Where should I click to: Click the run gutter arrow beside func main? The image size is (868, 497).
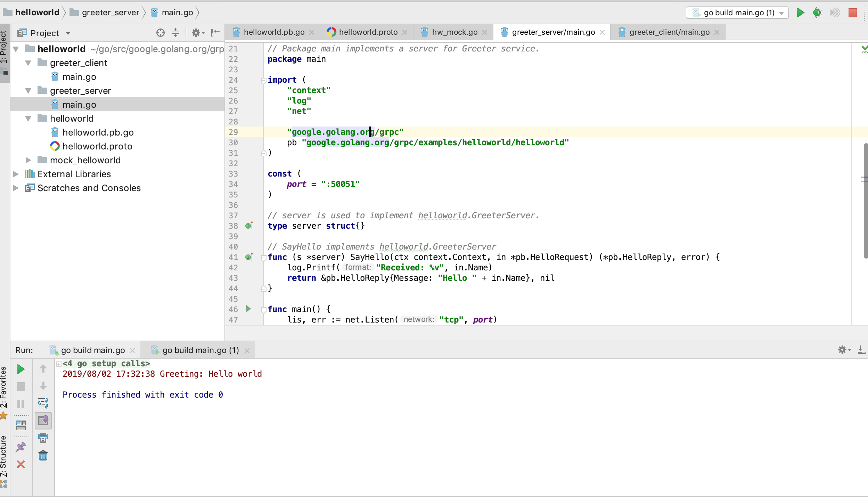(x=248, y=309)
